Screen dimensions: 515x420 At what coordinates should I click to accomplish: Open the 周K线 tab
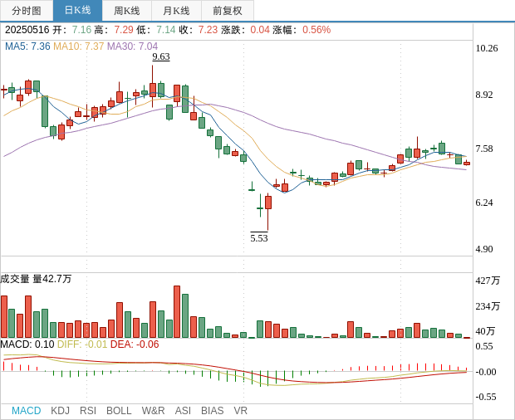click(x=127, y=11)
